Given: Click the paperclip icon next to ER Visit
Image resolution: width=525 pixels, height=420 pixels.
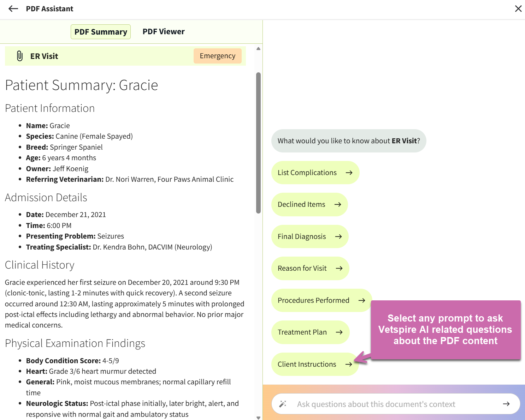Looking at the screenshot, I should (x=19, y=56).
